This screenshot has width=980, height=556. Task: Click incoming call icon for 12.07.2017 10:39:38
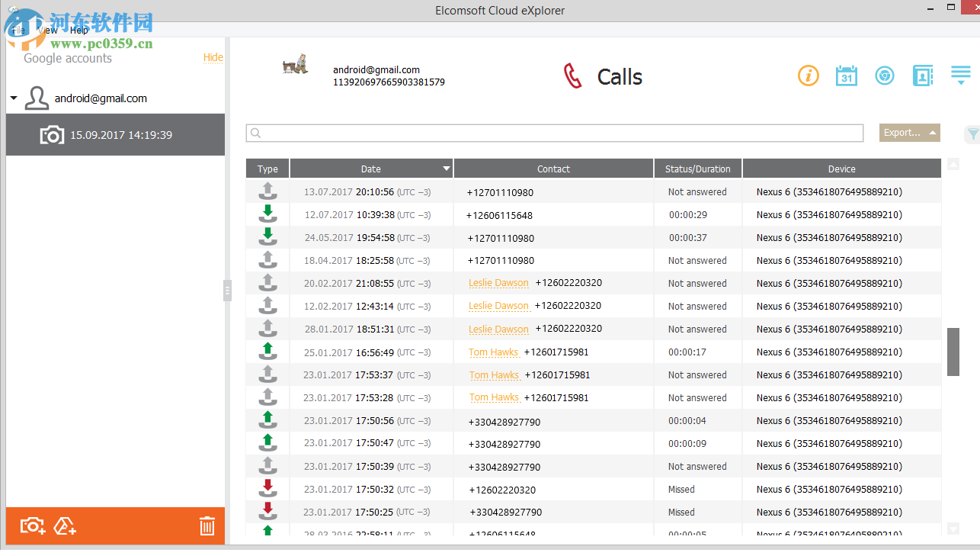267,214
